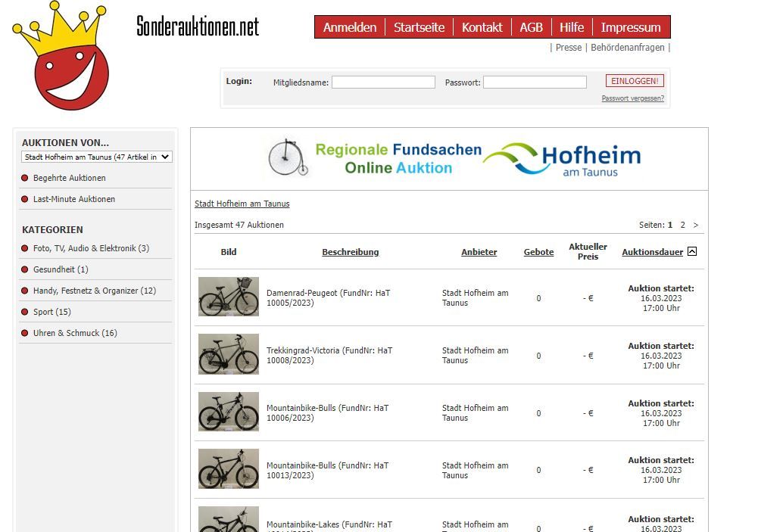Click the sort arrow icon beside Auktionsdauer
Image resolution: width=758 pixels, height=532 pixels.
(692, 252)
